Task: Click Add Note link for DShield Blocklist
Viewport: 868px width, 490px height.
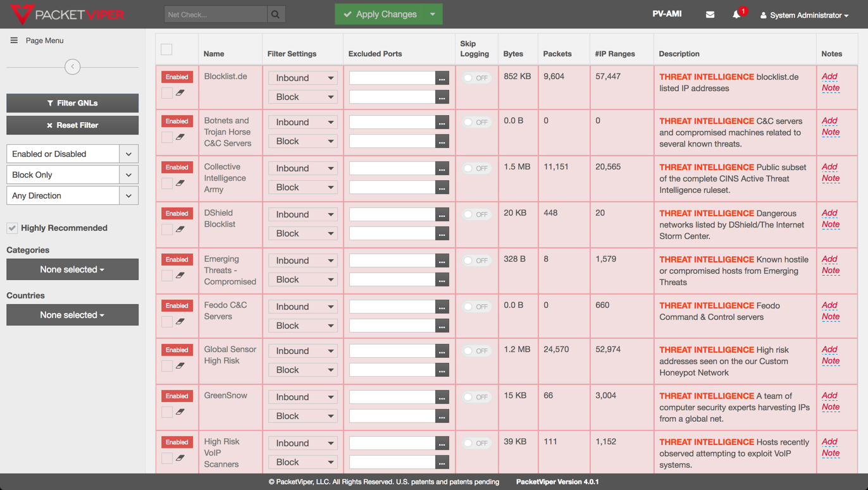Action: pyautogui.click(x=830, y=219)
